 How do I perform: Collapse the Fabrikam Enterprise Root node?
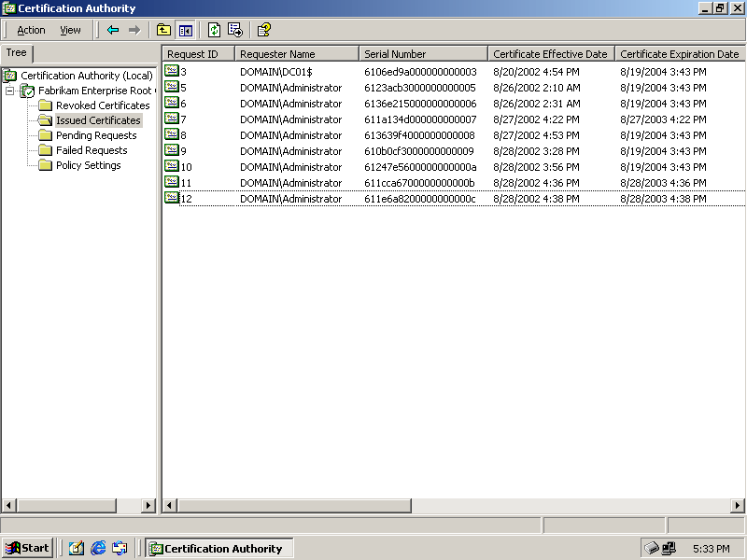pyautogui.click(x=10, y=91)
